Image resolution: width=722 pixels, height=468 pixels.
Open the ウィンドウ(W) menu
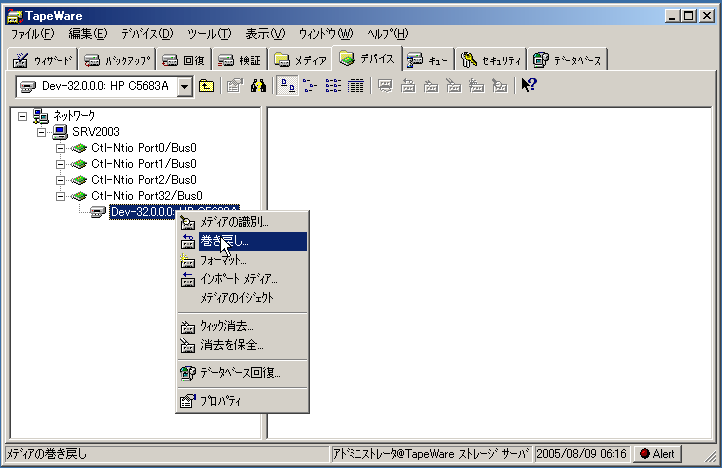[x=326, y=34]
